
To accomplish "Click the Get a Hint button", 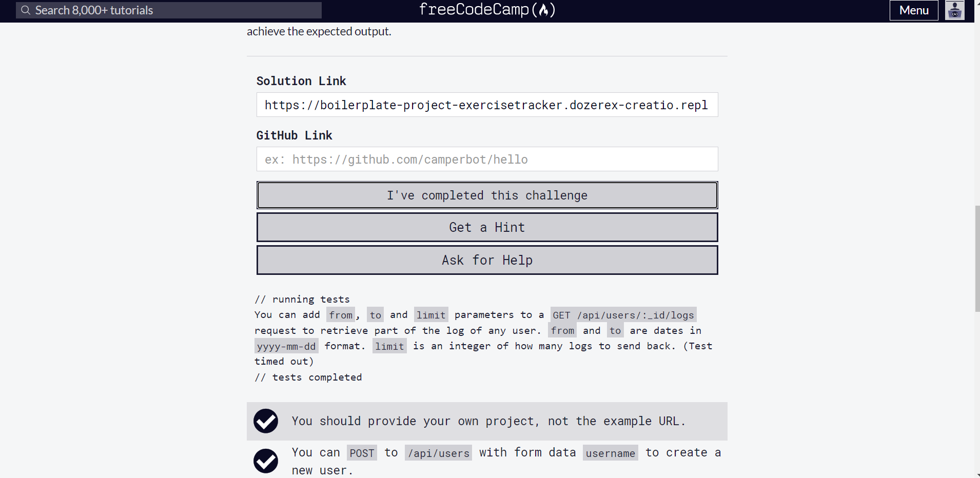I will pyautogui.click(x=487, y=227).
